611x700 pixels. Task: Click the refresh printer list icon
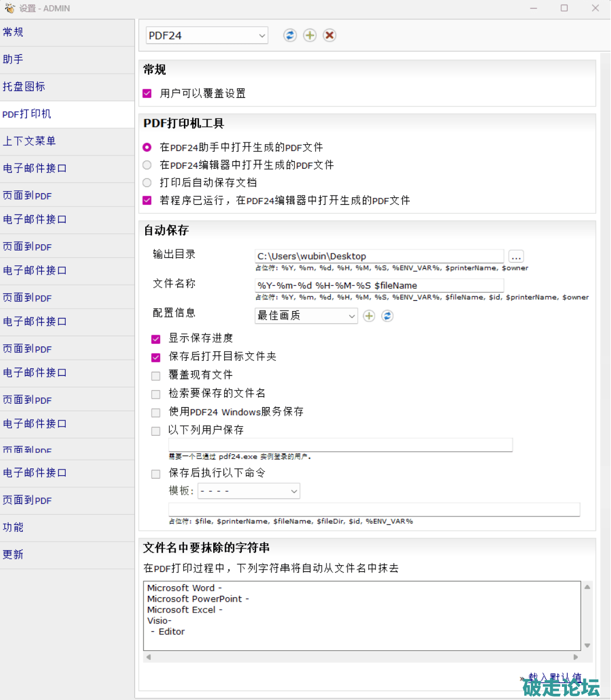tap(290, 35)
